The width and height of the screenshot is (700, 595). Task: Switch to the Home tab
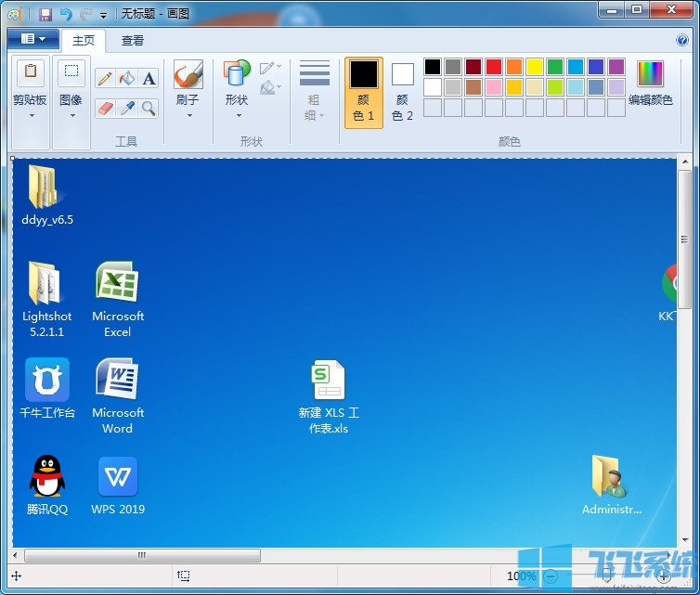point(84,41)
